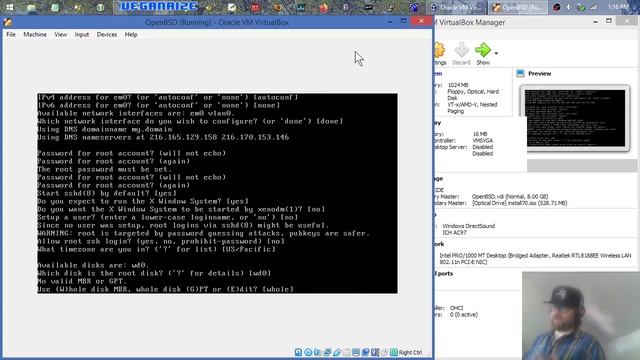Viewport: 640px width, 360px height.
Task: Click the OpenBSD.vdi hard disk entry
Action: tap(510, 196)
